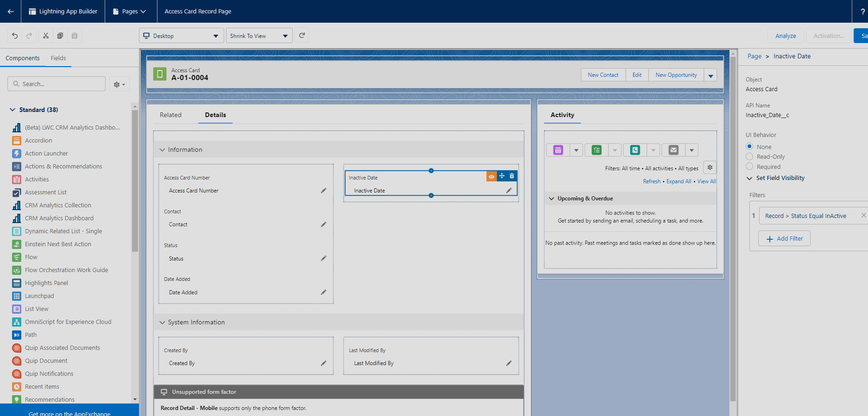Select the Highlights Panel component
The height and width of the screenshot is (416, 868).
(46, 283)
